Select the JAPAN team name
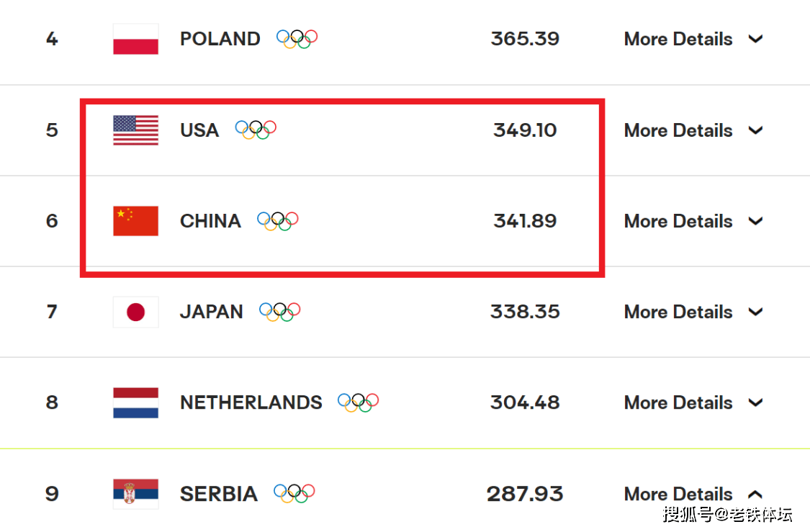Screen dimensions: 810x532 tap(211, 312)
